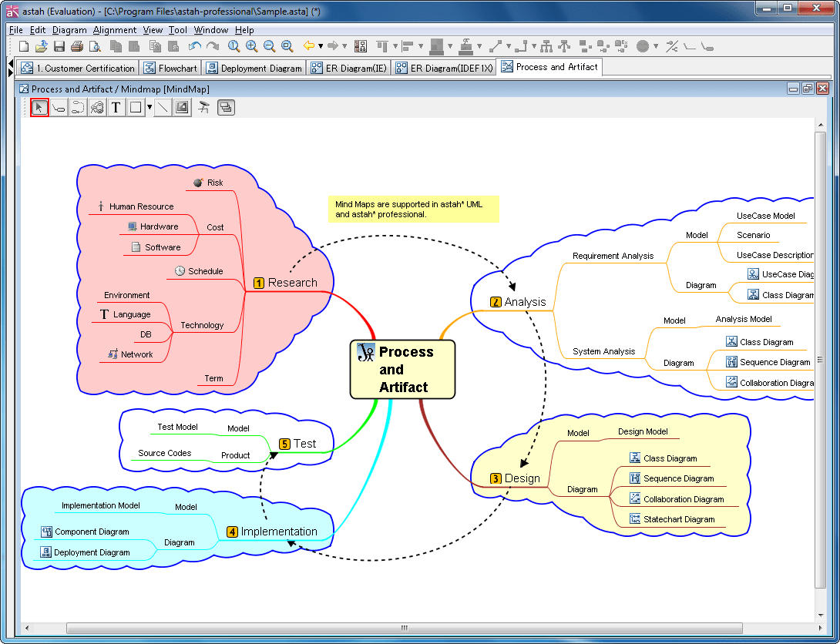
Task: Open the dropdown next to the smiley face icon
Action: (x=656, y=46)
